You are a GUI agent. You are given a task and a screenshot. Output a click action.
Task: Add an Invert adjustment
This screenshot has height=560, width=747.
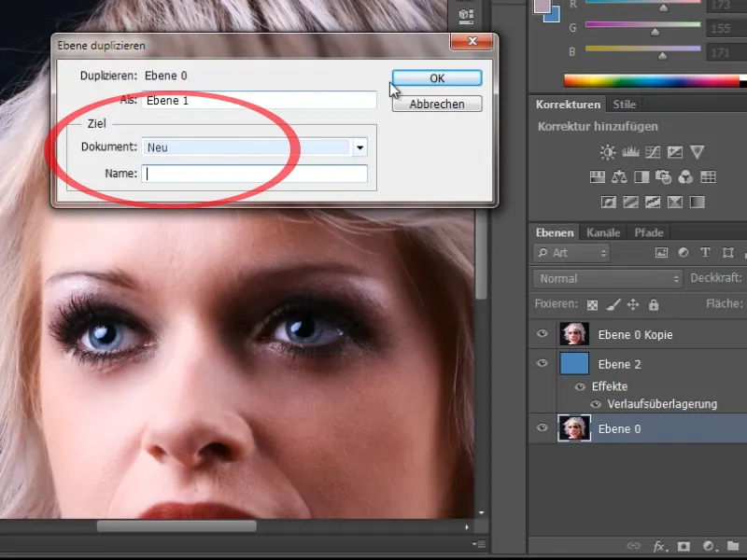[x=609, y=203]
